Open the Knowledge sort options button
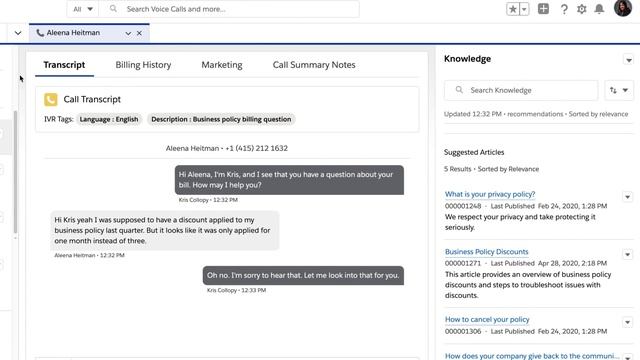Viewport: 640px width, 360px height. (x=619, y=90)
